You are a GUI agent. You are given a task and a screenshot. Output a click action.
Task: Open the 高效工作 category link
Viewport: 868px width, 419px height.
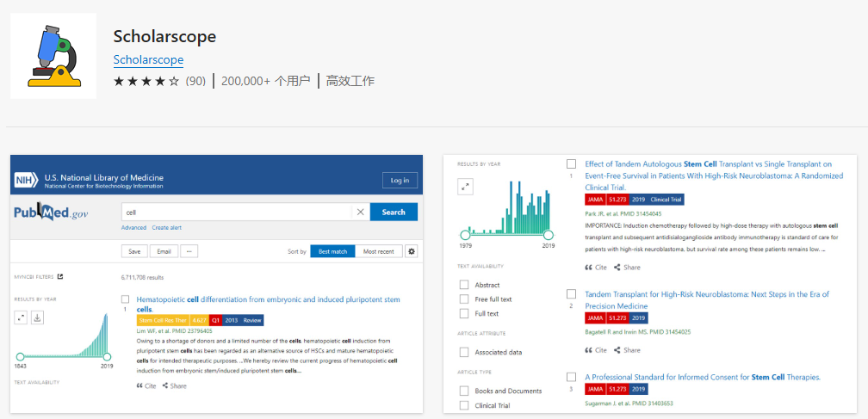(x=350, y=81)
